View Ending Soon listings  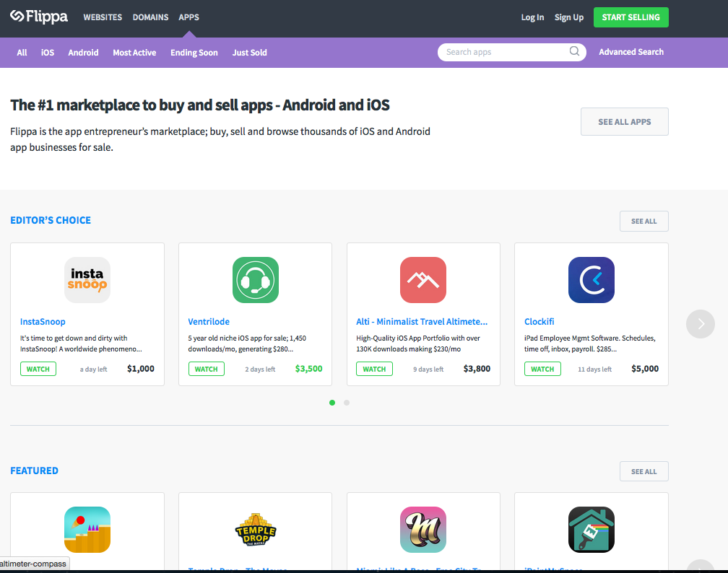[194, 53]
